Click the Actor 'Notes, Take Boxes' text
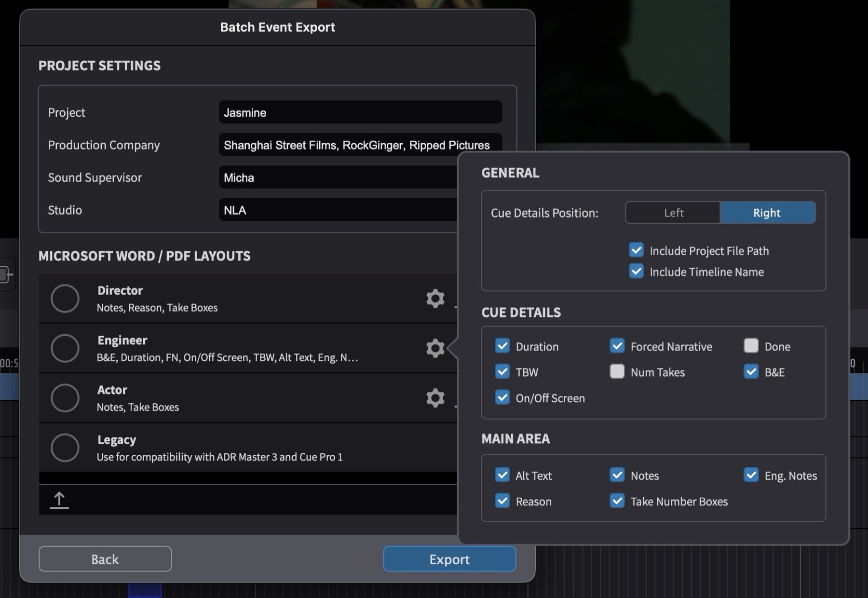The width and height of the screenshot is (868, 598). [x=138, y=407]
